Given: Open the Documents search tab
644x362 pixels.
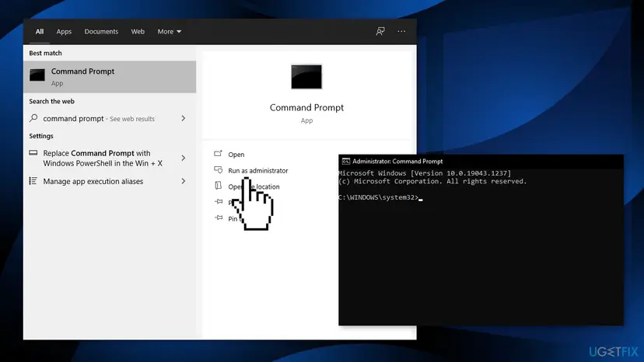Looking at the screenshot, I should coord(101,32).
